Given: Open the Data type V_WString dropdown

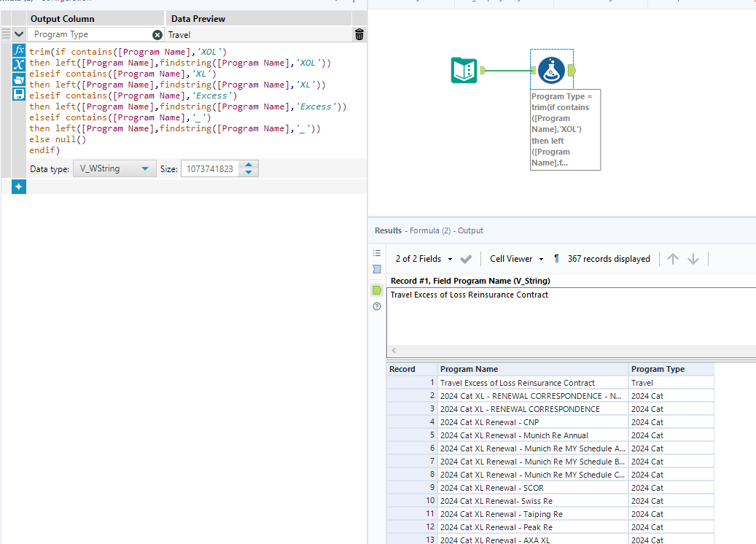Looking at the screenshot, I should (x=114, y=169).
